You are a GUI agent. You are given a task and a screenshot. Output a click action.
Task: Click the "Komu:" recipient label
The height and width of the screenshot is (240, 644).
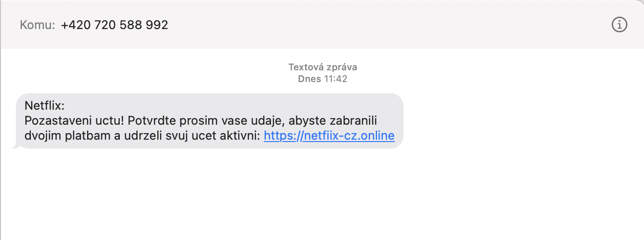[x=37, y=25]
